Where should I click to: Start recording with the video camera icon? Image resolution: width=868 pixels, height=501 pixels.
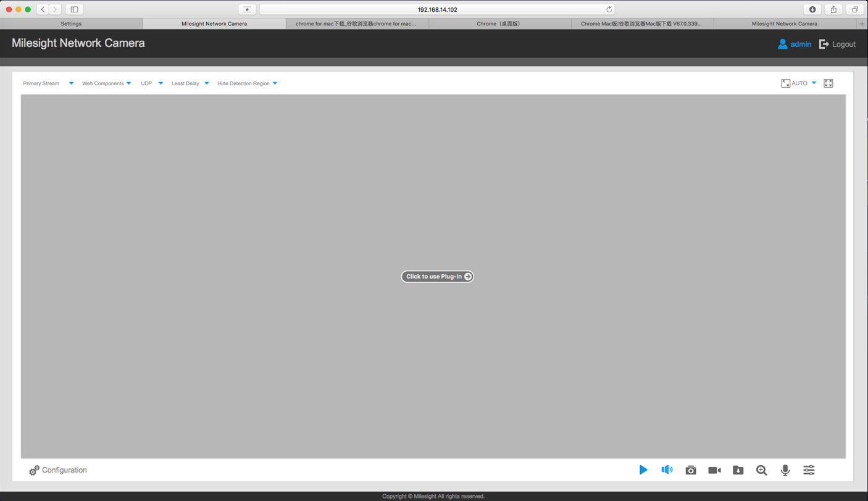tap(714, 470)
